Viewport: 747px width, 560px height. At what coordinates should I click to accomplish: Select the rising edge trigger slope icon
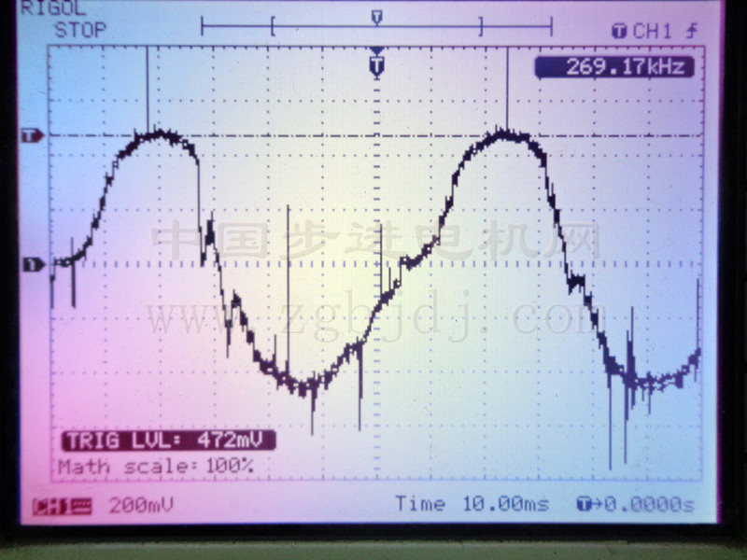[x=691, y=31]
